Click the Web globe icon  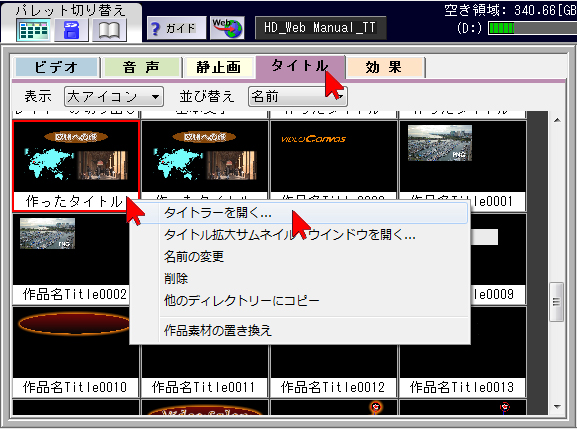227,28
